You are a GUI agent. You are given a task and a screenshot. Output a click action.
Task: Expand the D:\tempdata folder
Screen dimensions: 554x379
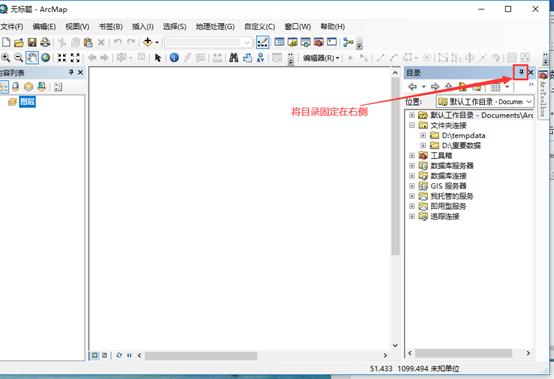pyautogui.click(x=423, y=135)
